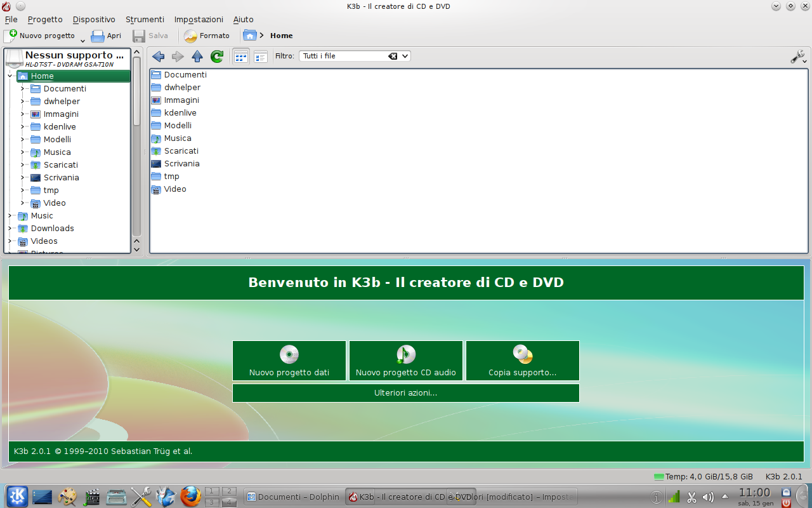Click the paint palette launcher in the panel
The image size is (812, 508).
(x=67, y=496)
